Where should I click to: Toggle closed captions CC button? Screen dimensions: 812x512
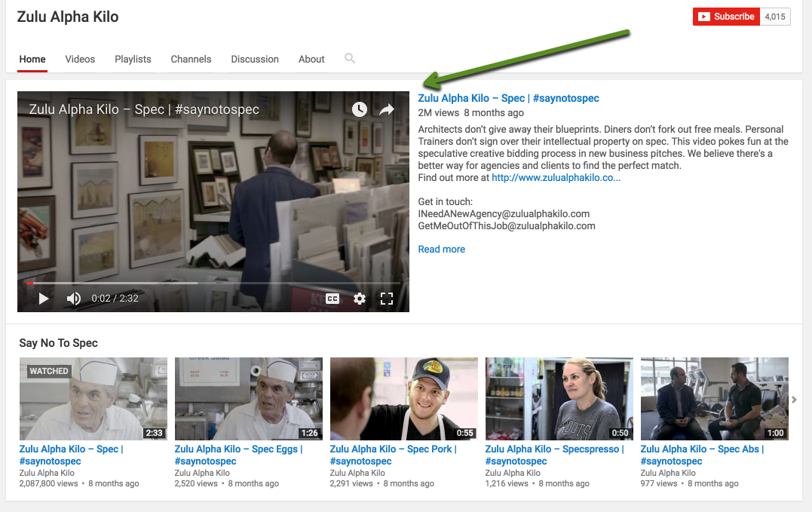tap(332, 299)
